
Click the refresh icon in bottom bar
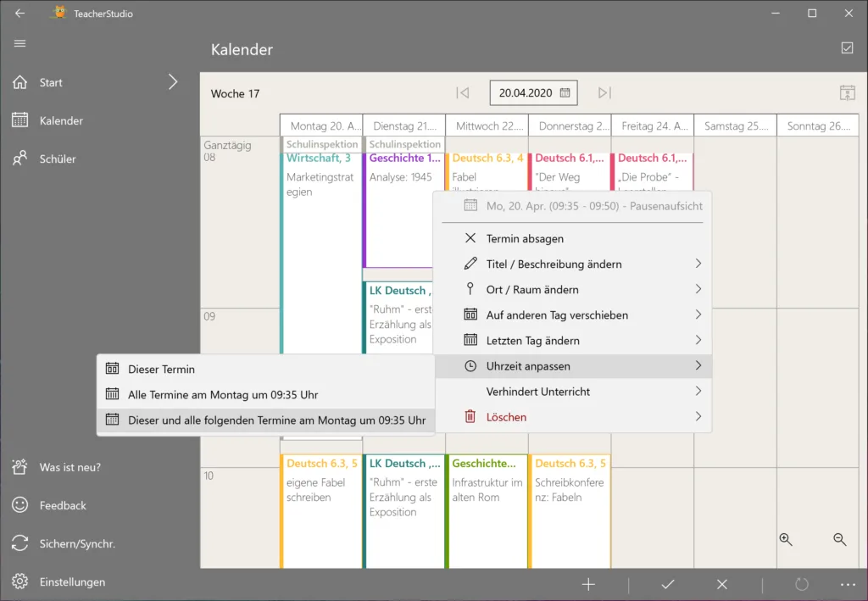802,584
